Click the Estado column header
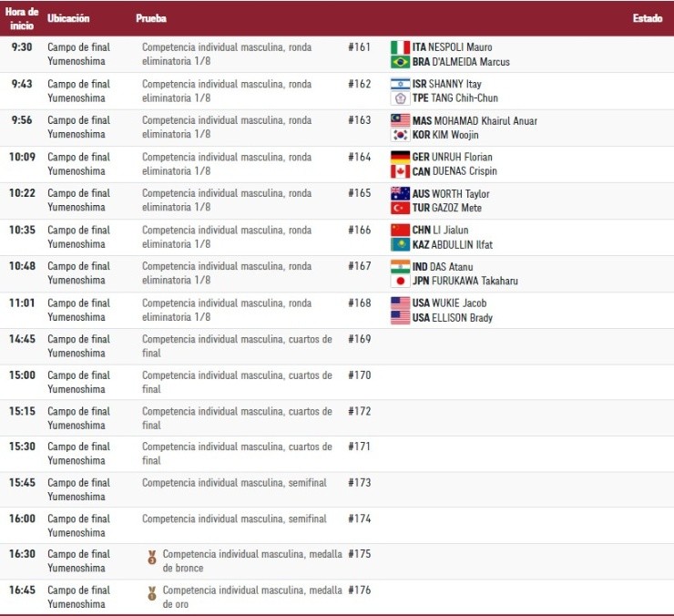 pyautogui.click(x=647, y=18)
